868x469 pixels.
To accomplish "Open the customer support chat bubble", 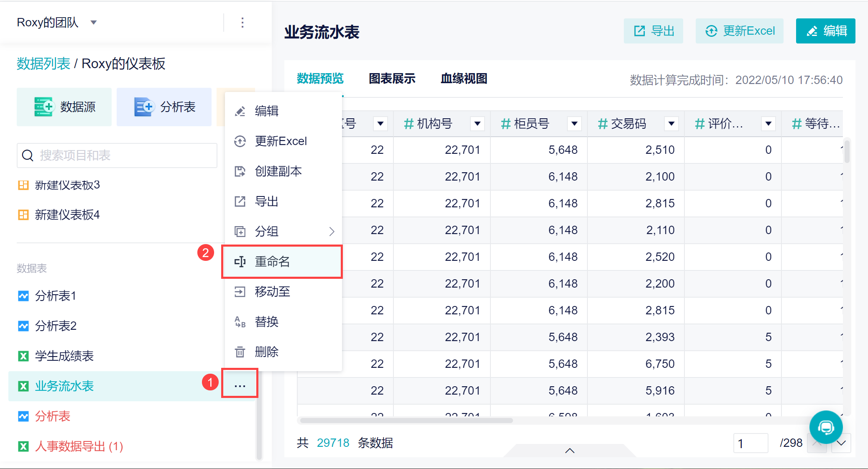I will (x=826, y=427).
